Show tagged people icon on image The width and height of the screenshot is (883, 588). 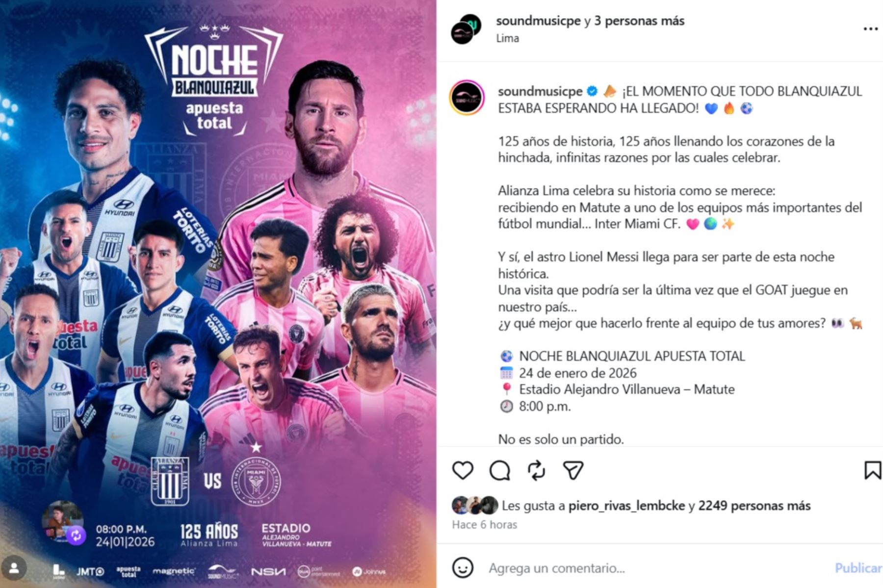pyautogui.click(x=14, y=568)
